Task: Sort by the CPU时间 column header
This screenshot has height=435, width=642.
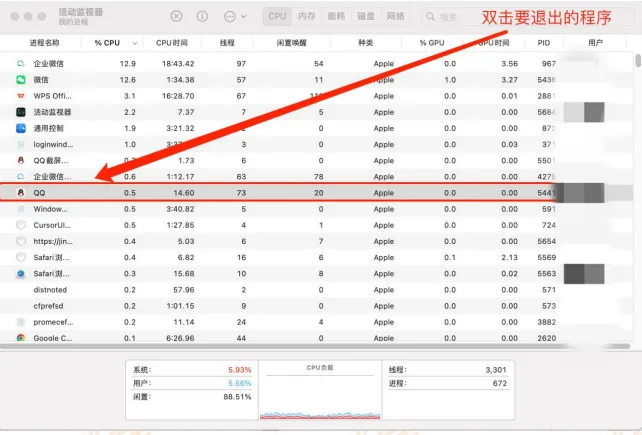Action: [172, 43]
